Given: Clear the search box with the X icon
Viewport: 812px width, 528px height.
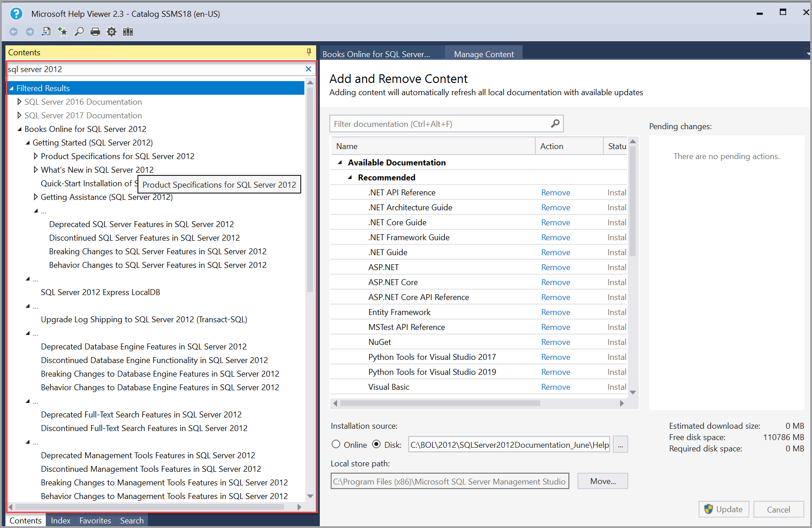Looking at the screenshot, I should pos(308,69).
